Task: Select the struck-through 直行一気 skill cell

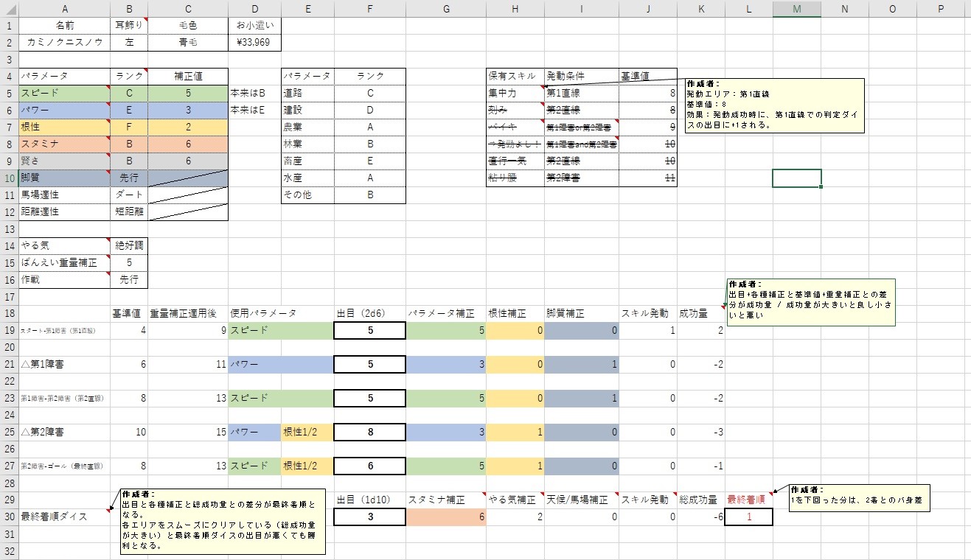Action: (515, 161)
